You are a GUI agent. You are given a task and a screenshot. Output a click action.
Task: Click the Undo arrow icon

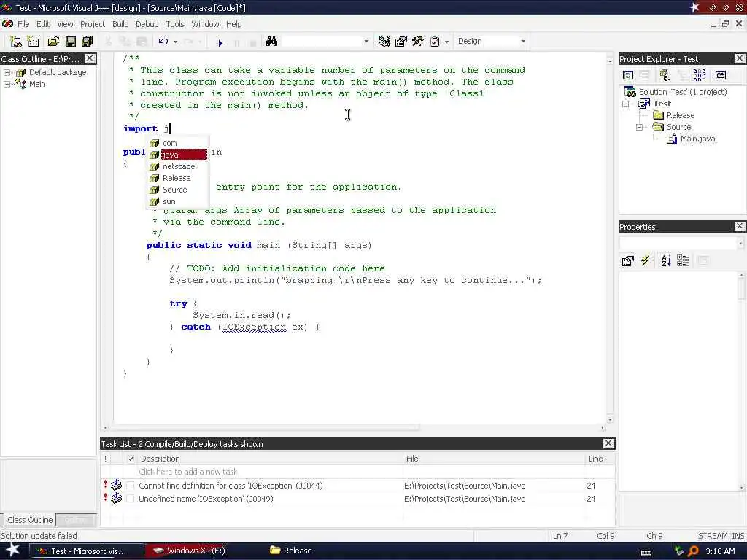(x=163, y=42)
